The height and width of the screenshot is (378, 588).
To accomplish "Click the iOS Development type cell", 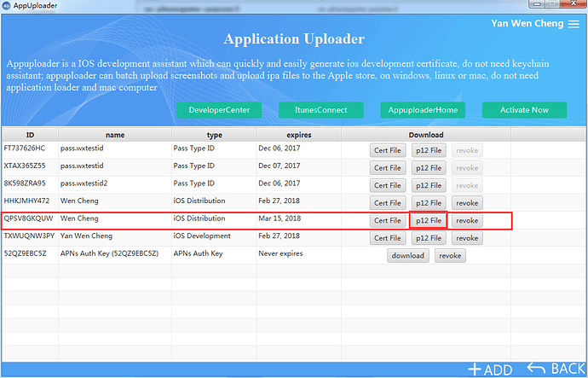I will pyautogui.click(x=214, y=236).
